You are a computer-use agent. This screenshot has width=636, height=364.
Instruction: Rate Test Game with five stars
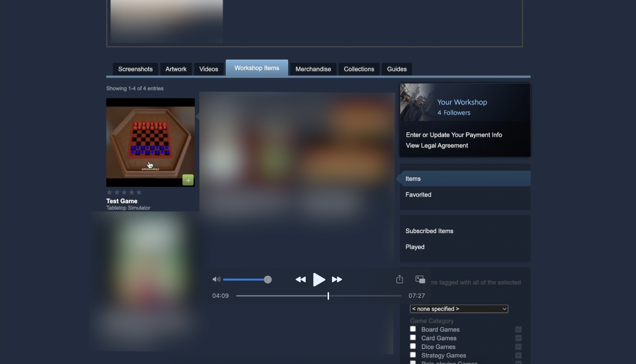(x=139, y=192)
